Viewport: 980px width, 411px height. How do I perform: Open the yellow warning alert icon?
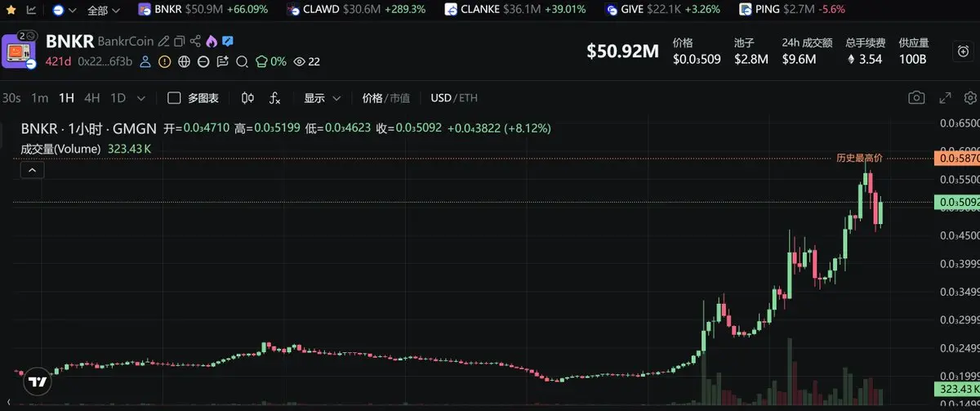pyautogui.click(x=165, y=61)
